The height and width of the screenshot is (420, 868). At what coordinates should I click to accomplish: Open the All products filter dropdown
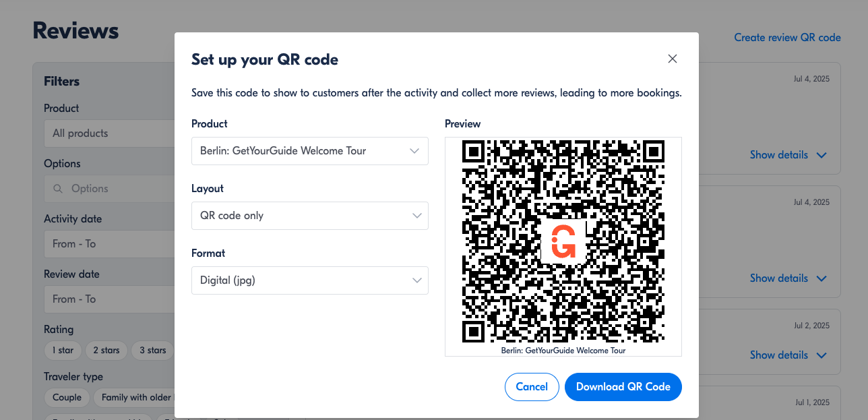pyautogui.click(x=109, y=133)
